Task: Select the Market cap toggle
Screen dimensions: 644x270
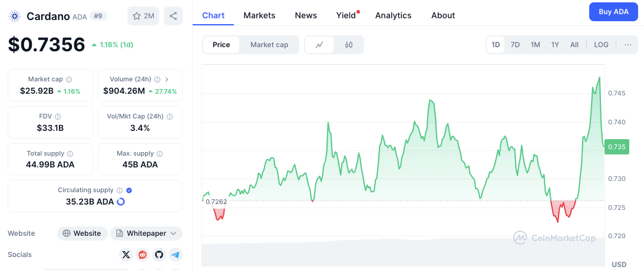Action: 269,45
